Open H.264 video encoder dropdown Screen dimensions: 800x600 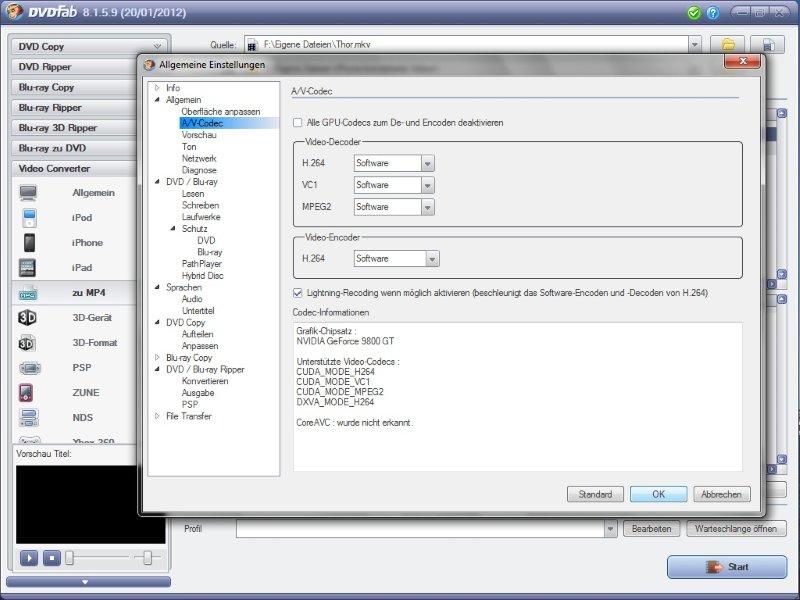point(431,259)
